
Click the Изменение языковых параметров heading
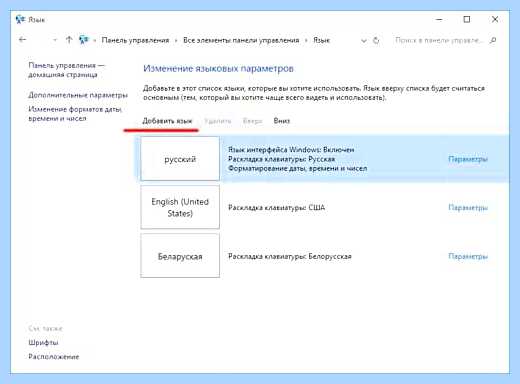tap(218, 69)
